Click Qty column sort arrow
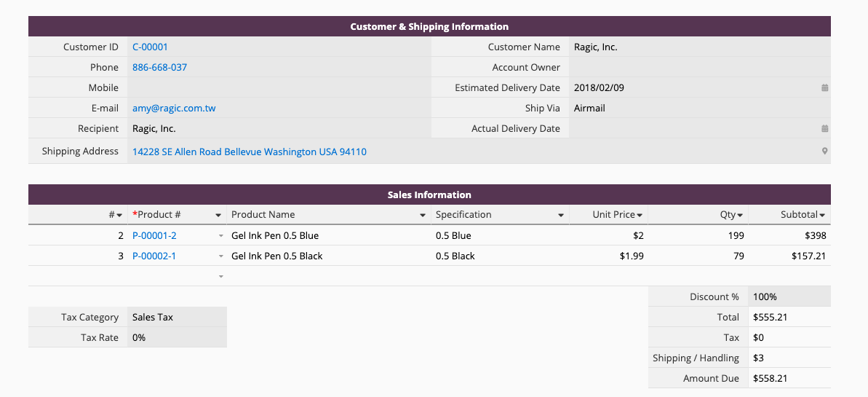This screenshot has height=397, width=868. (740, 216)
